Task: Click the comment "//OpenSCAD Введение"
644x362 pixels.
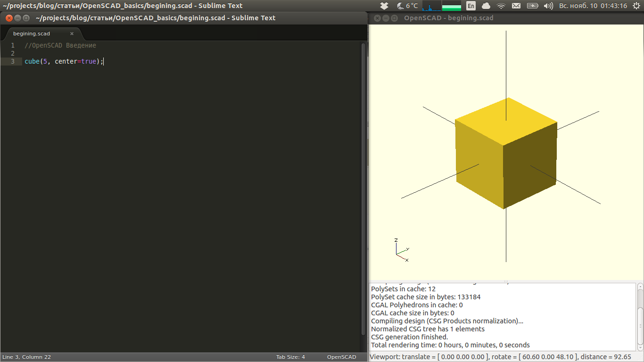Action: pos(60,45)
